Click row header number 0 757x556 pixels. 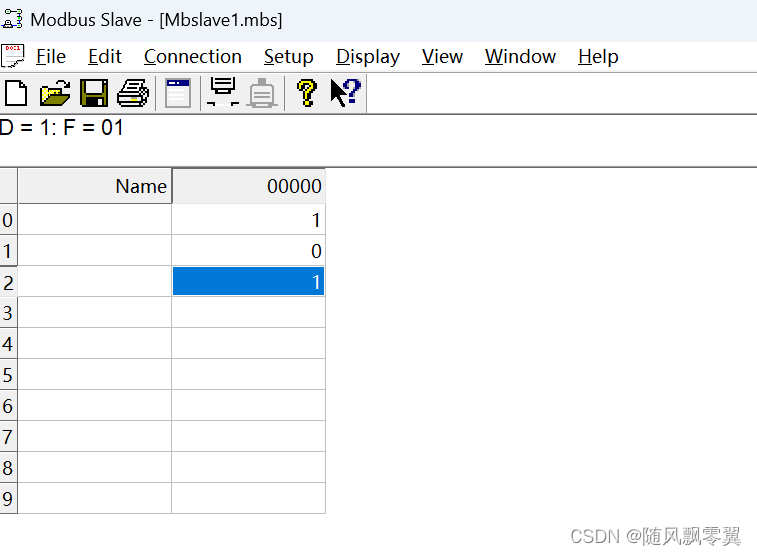click(x=8, y=220)
